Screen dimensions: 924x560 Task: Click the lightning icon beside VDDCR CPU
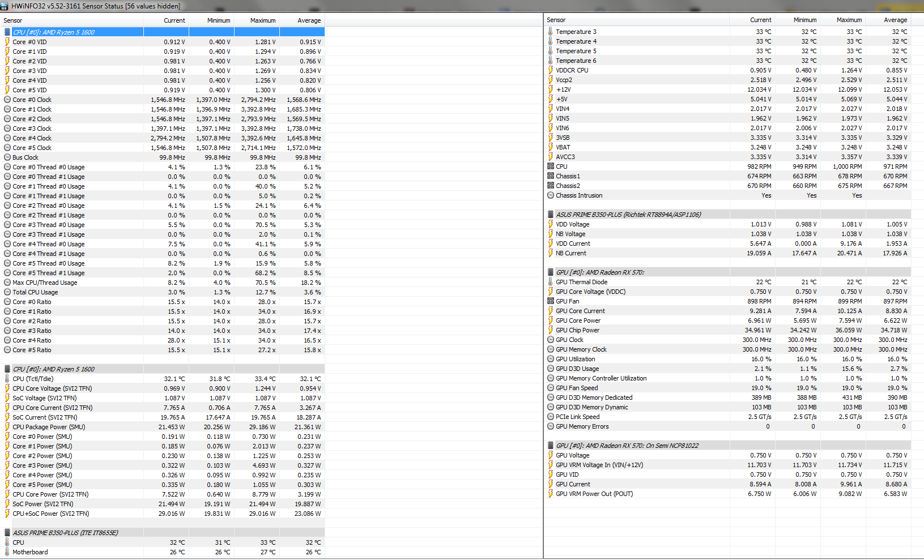[551, 70]
